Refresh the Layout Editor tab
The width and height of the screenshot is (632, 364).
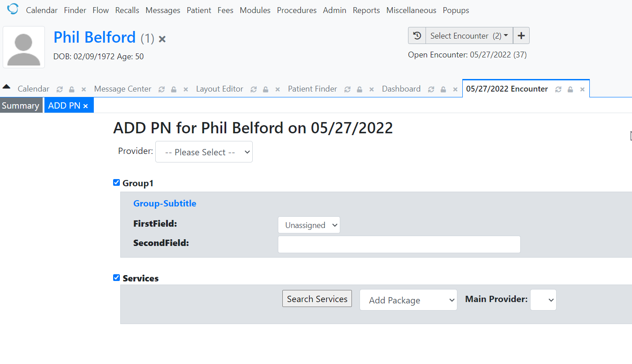253,89
